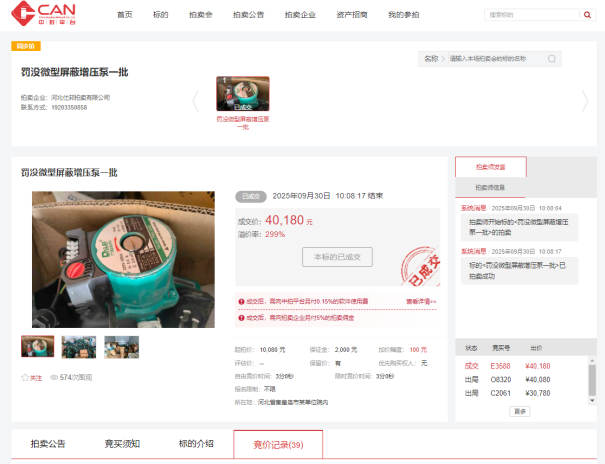The height and width of the screenshot is (464, 605).
Task: Expand bid list with 更多 button
Action: (520, 411)
